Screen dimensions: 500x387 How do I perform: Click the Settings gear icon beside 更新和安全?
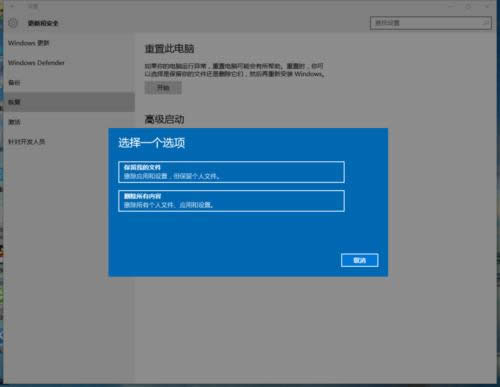[x=13, y=23]
